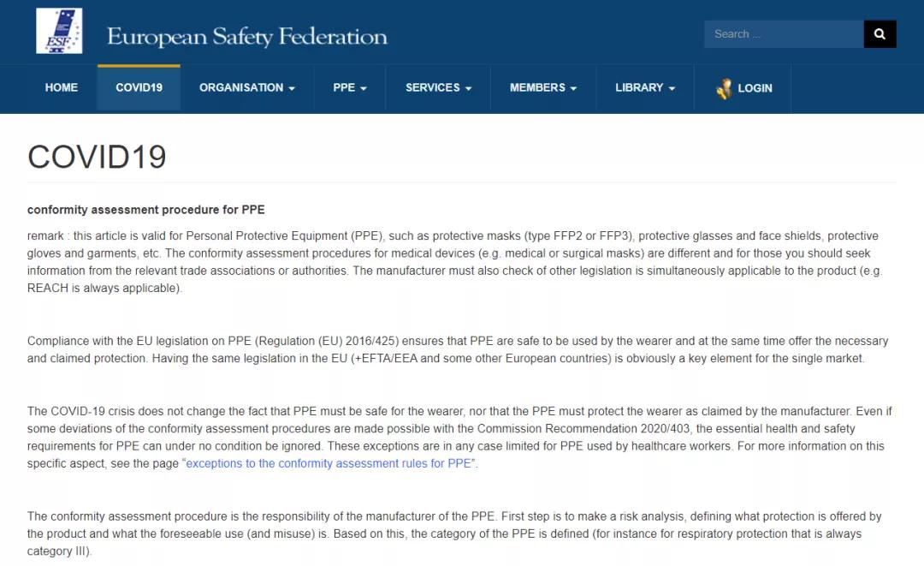Go to the HOME menu item
Screen dimensions: 924x566
62,87
